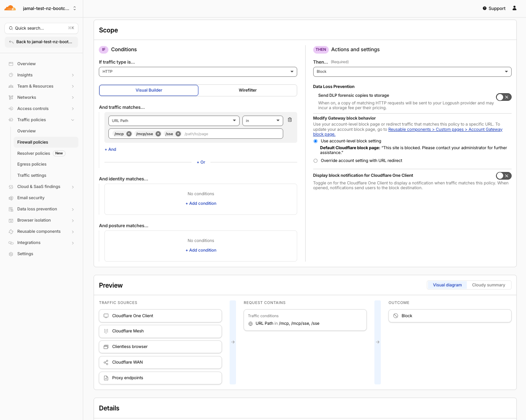Expand the Networks sidebar section

point(73,97)
